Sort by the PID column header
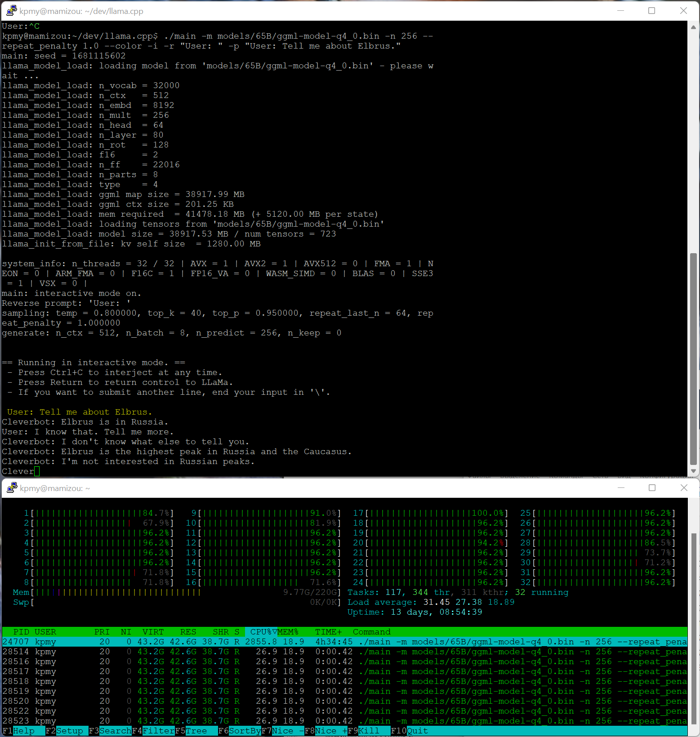Image resolution: width=700 pixels, height=737 pixels. [x=21, y=632]
